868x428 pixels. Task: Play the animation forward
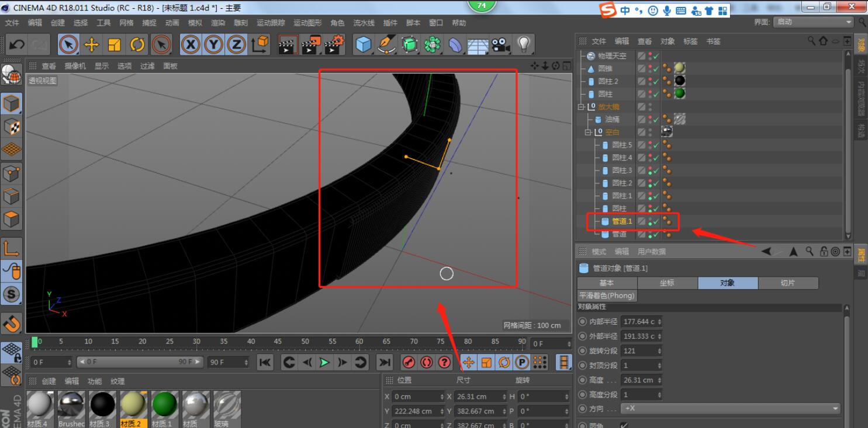(324, 363)
